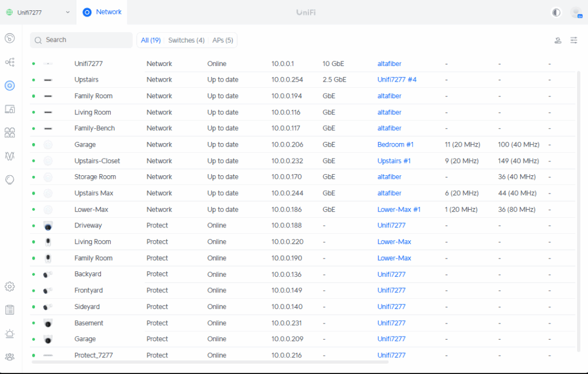Open the Dashboard icon in sidebar
588x374 pixels.
(x=10, y=38)
